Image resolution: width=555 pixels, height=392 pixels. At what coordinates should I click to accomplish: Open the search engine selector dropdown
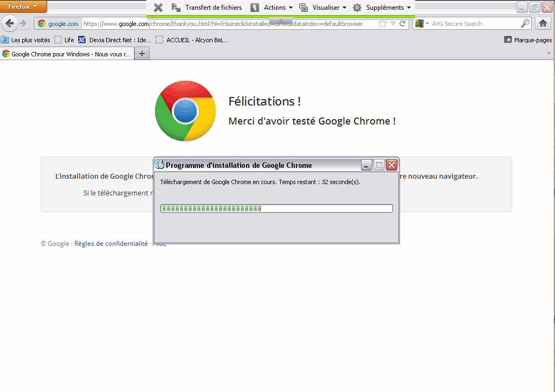click(x=422, y=24)
